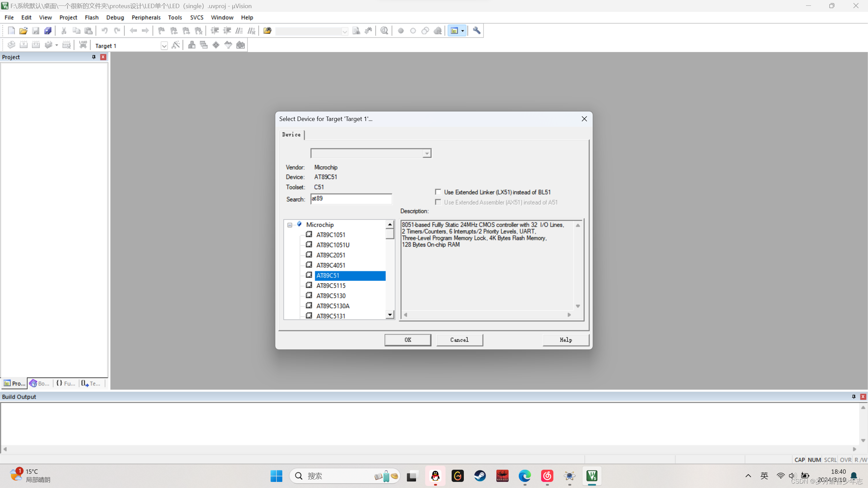The height and width of the screenshot is (488, 868).
Task: Click the Redo arrow icon
Action: [117, 31]
